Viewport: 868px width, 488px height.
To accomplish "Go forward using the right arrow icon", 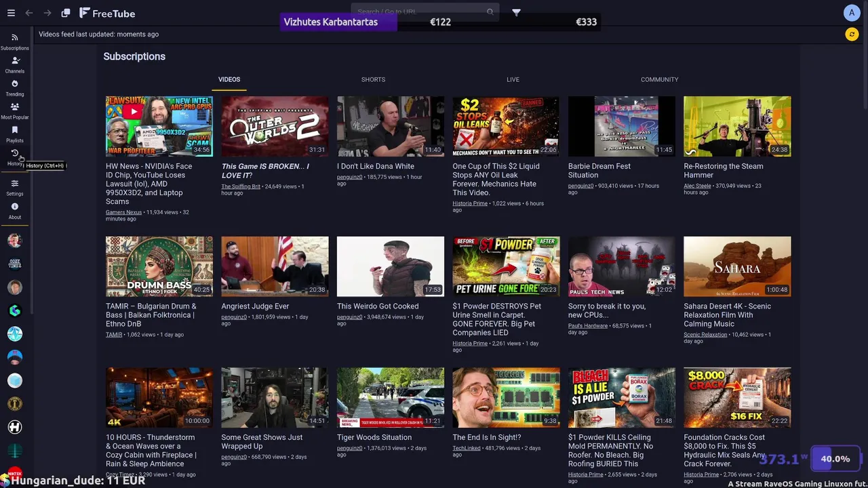I will point(47,13).
